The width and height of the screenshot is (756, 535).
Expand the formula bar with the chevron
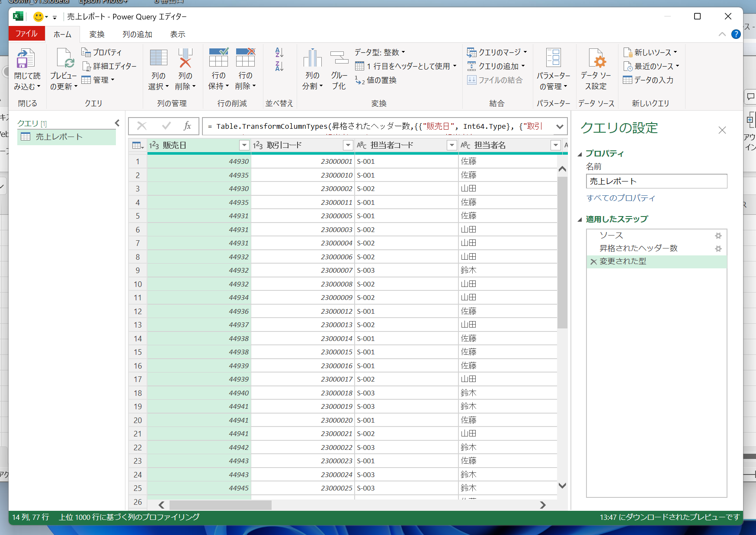560,127
